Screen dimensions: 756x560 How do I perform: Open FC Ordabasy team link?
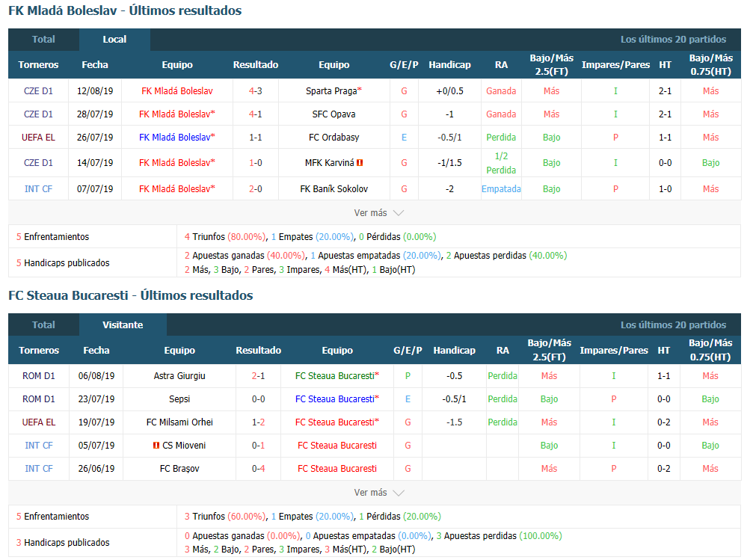[334, 138]
